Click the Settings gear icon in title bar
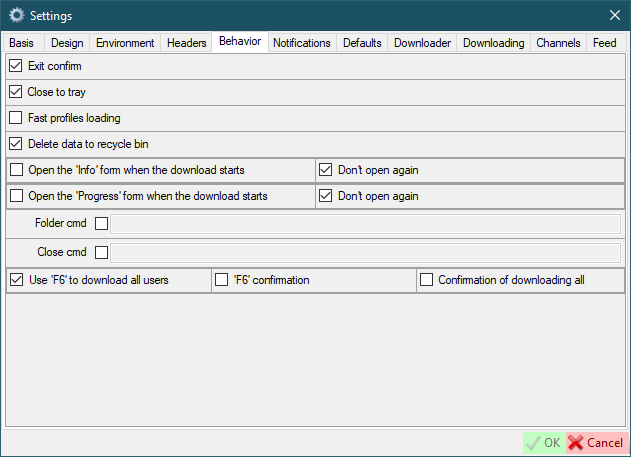 click(16, 16)
